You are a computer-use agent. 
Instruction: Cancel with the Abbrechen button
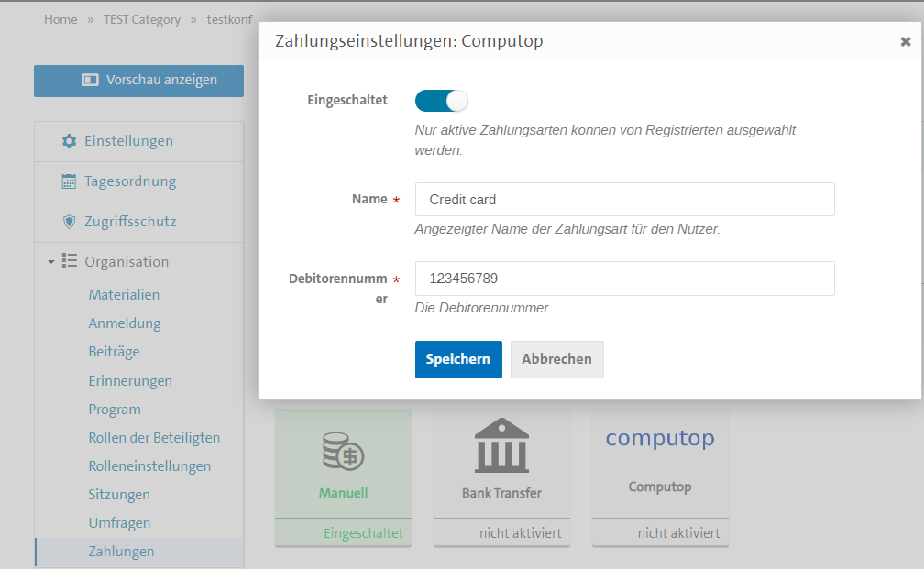pyautogui.click(x=557, y=359)
